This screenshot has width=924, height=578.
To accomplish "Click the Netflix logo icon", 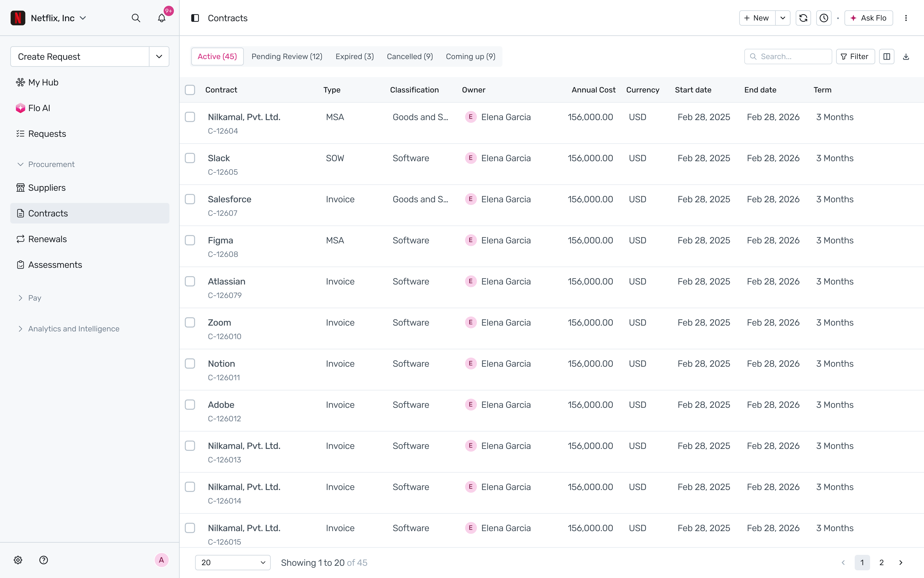I will pos(18,18).
